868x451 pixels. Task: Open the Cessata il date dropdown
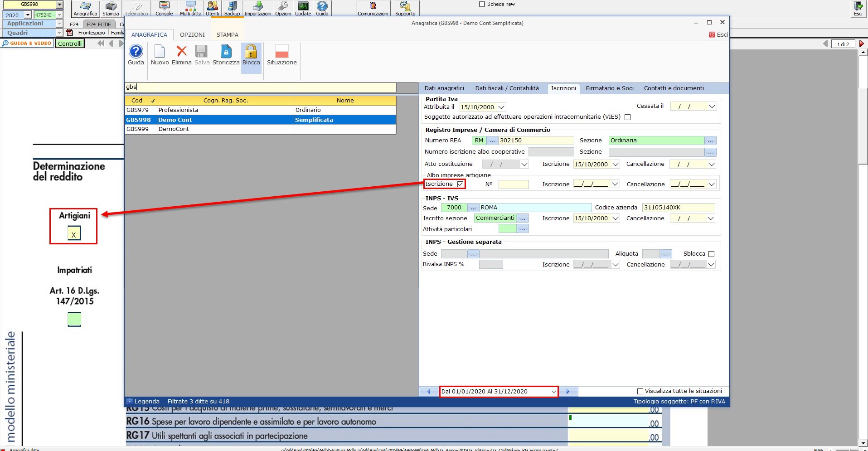coord(712,107)
